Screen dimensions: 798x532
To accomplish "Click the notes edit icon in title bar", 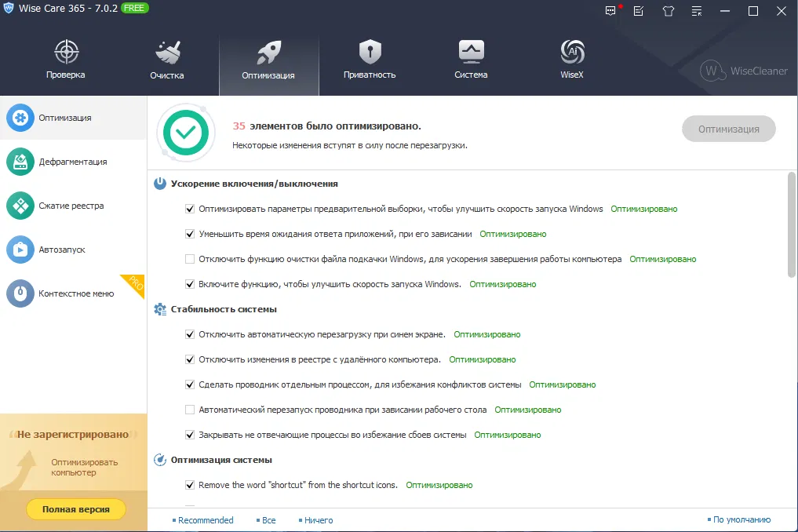I will pos(639,11).
